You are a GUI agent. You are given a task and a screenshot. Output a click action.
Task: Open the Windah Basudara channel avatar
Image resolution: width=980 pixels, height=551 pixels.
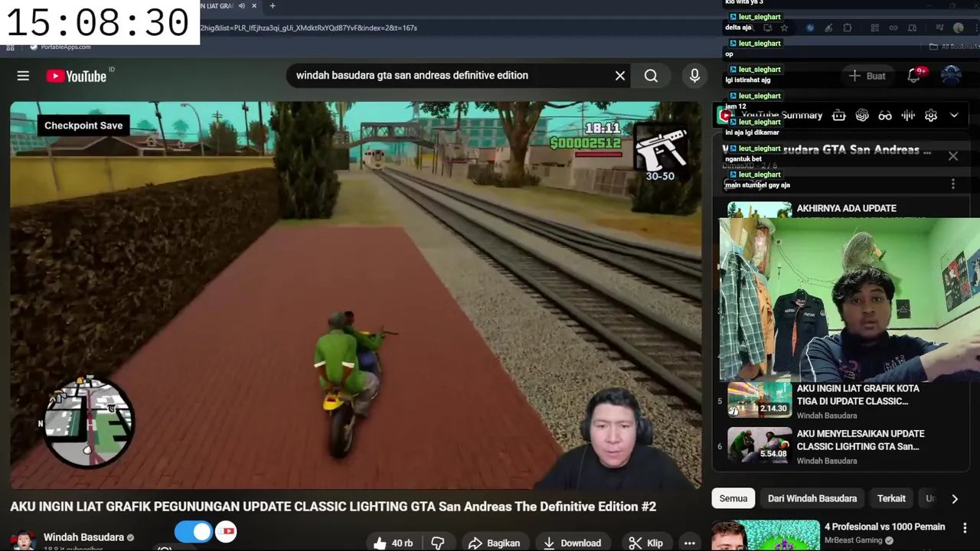tap(24, 540)
